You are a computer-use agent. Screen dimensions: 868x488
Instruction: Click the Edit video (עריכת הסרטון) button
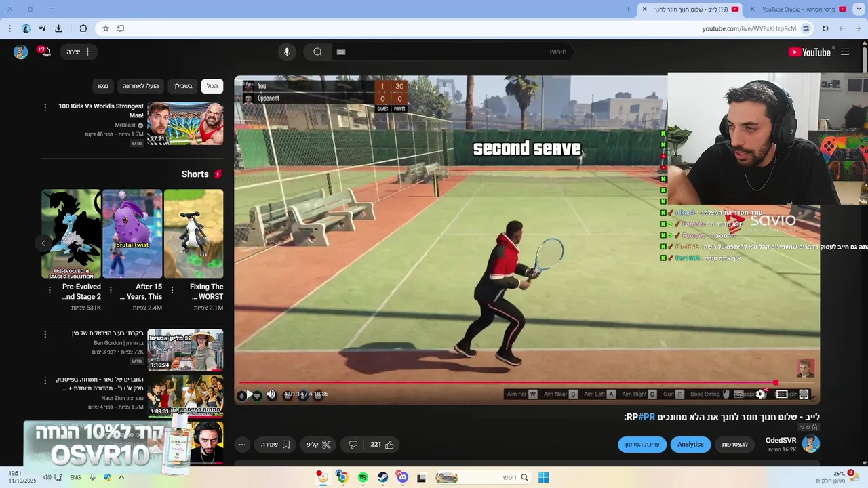[x=642, y=445]
